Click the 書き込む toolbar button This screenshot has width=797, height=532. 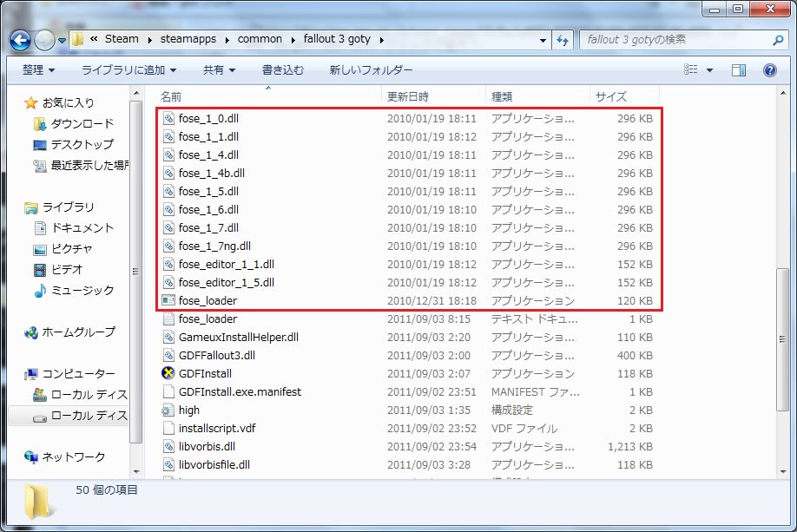tap(283, 69)
